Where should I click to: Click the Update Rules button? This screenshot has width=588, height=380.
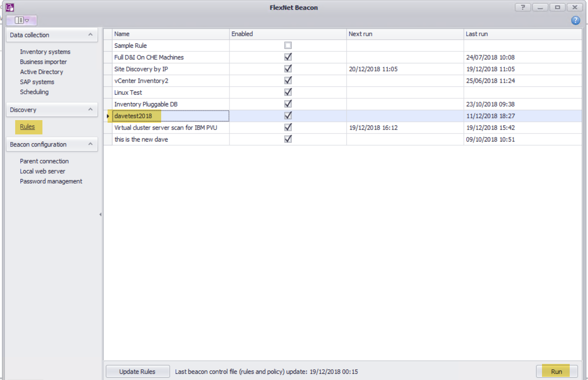click(x=138, y=372)
